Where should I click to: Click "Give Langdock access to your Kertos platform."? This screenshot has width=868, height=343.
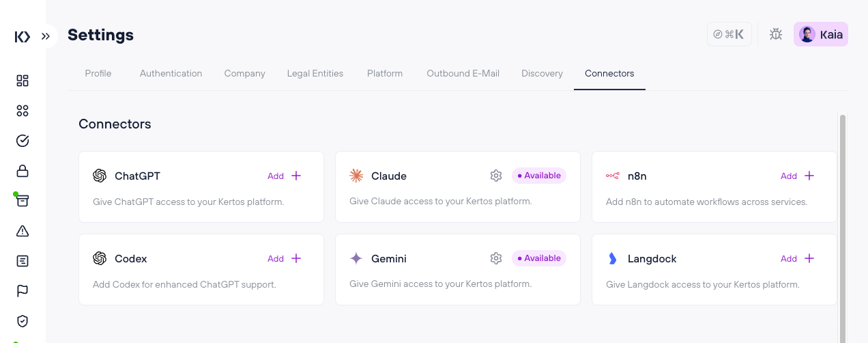point(702,284)
